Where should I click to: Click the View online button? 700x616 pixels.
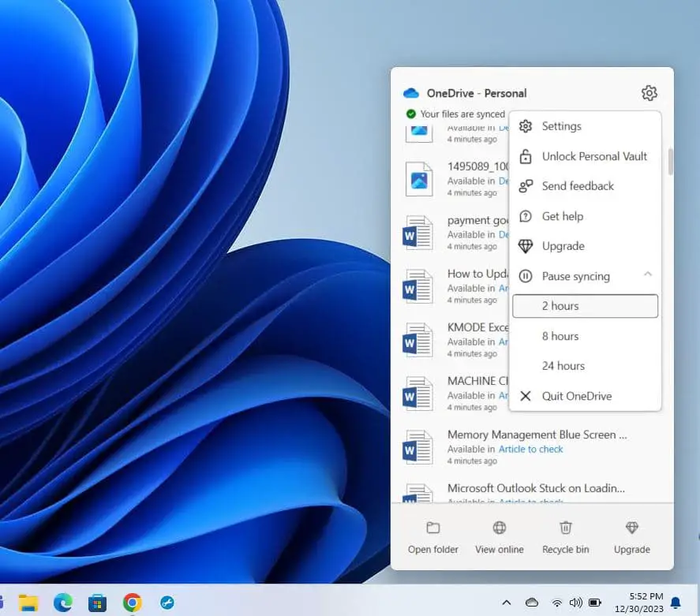click(499, 537)
